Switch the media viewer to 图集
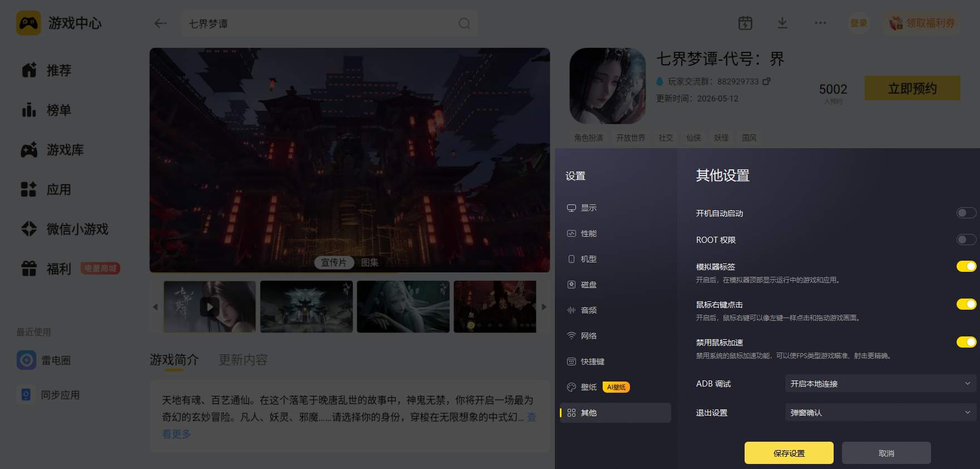The width and height of the screenshot is (980, 469). pos(370,262)
